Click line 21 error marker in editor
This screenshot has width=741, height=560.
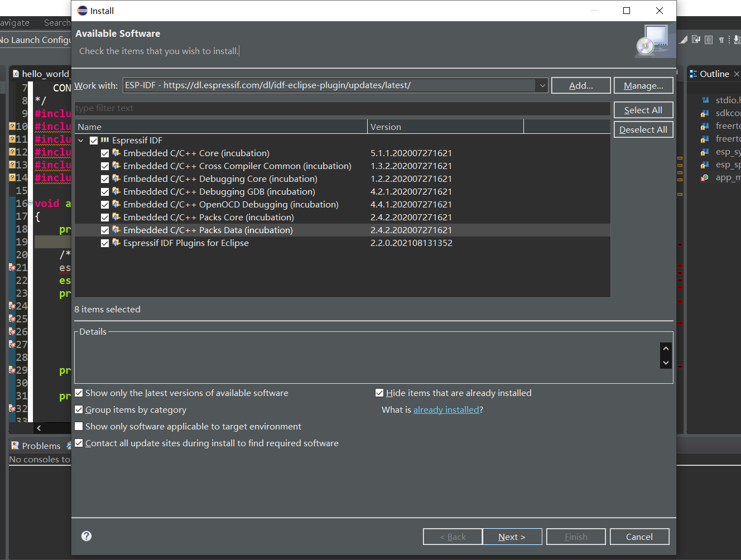point(12,267)
